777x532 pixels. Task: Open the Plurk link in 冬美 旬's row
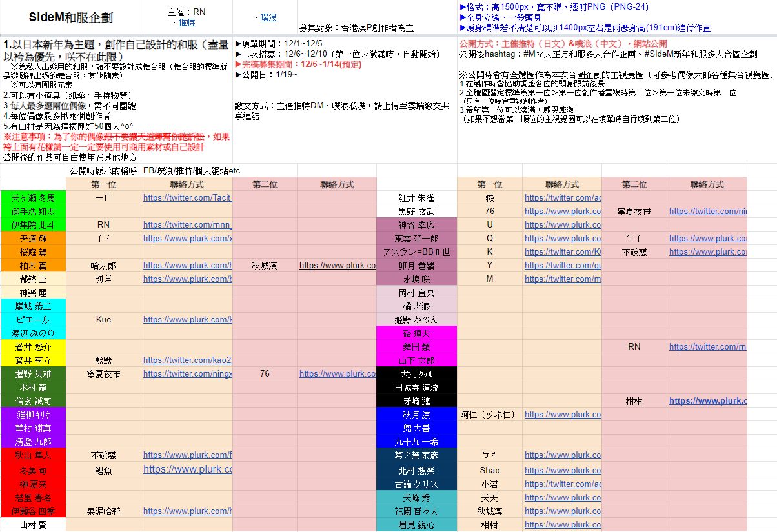tap(188, 469)
